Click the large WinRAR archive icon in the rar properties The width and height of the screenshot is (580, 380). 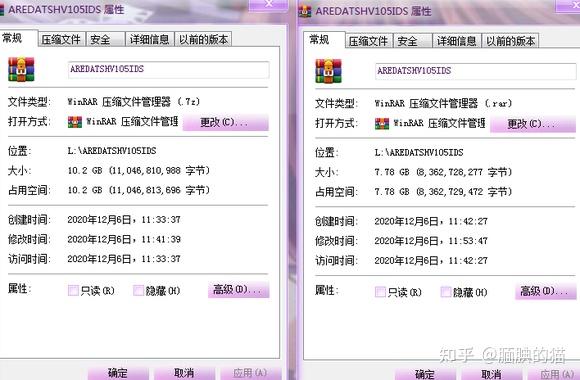tap(328, 71)
